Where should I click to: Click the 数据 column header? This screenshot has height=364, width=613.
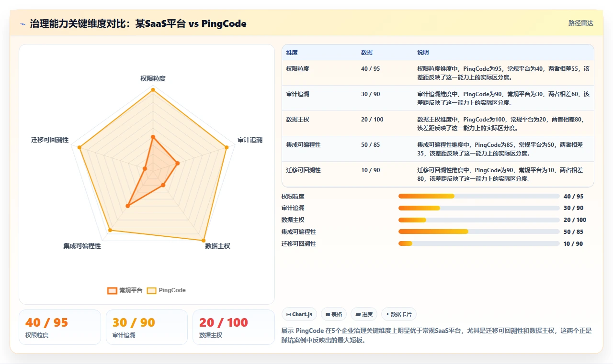tap(367, 52)
